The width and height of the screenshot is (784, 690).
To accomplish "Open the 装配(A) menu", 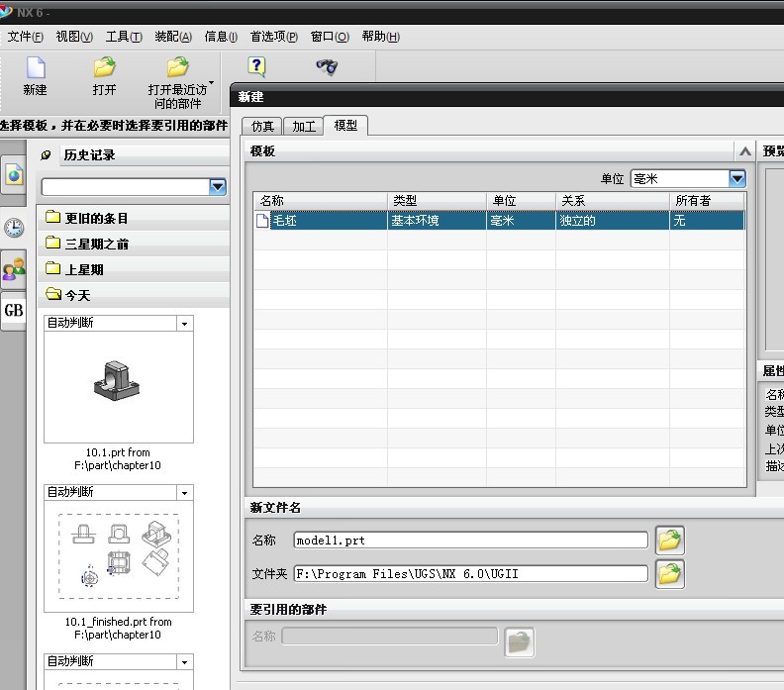I will click(173, 37).
